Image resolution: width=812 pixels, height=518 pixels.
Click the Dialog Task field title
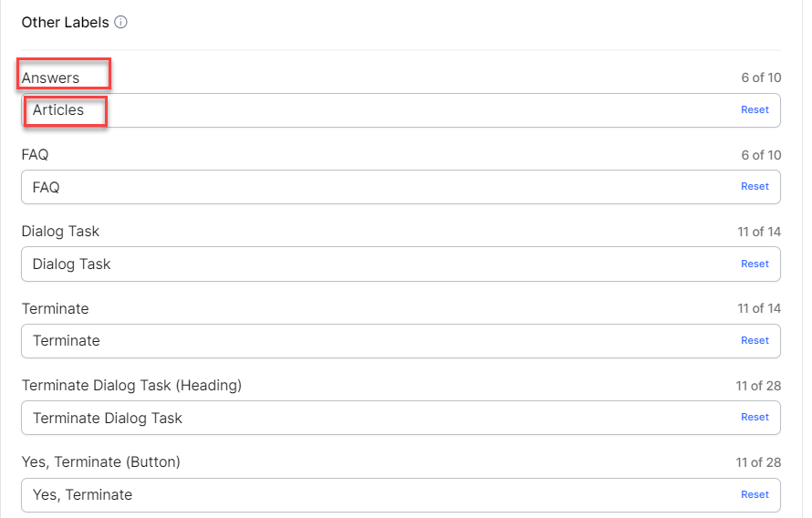60,232
